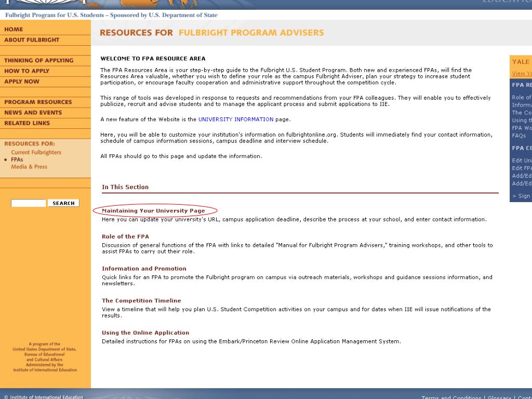The width and height of the screenshot is (532, 399).
Task: Open the Glossary footer link
Action: click(x=499, y=397)
